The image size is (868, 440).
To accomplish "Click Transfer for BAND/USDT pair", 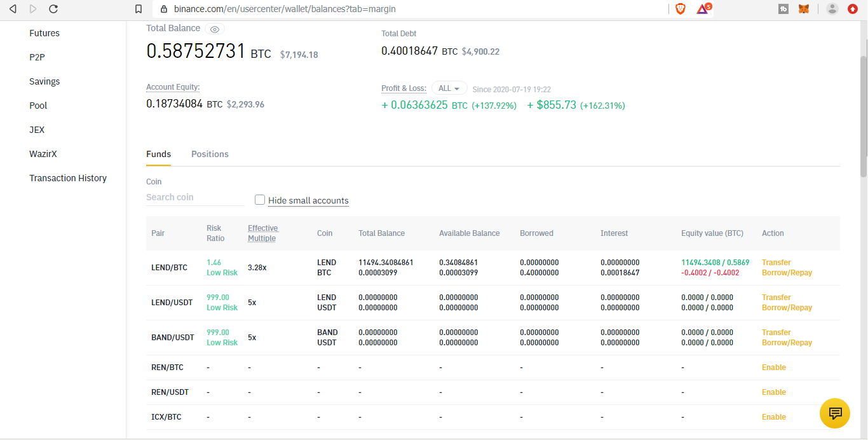I will point(776,332).
